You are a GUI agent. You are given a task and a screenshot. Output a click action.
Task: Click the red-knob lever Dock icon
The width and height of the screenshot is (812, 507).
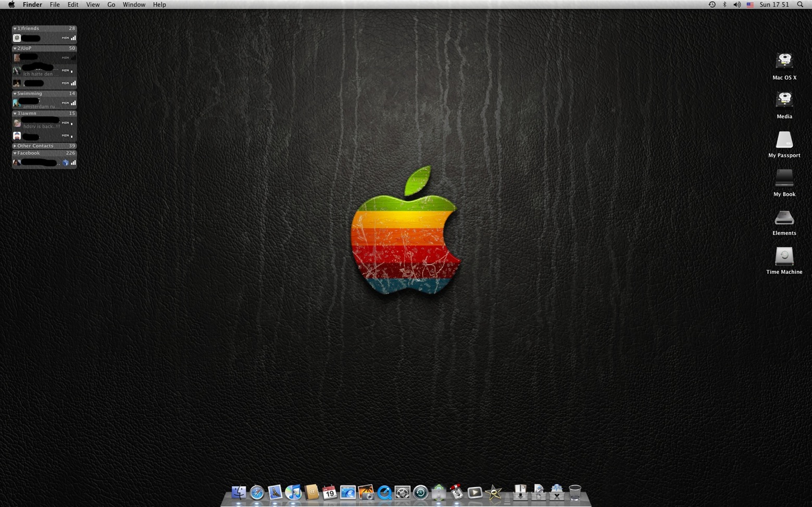(x=457, y=492)
